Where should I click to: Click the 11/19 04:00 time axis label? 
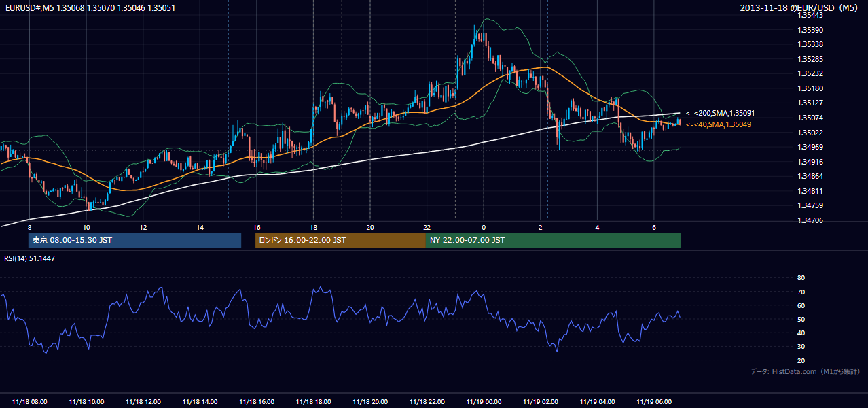[x=597, y=402]
